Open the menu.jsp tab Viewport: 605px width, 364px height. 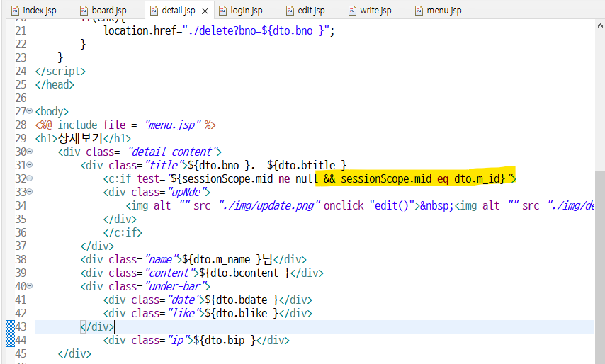(x=443, y=11)
